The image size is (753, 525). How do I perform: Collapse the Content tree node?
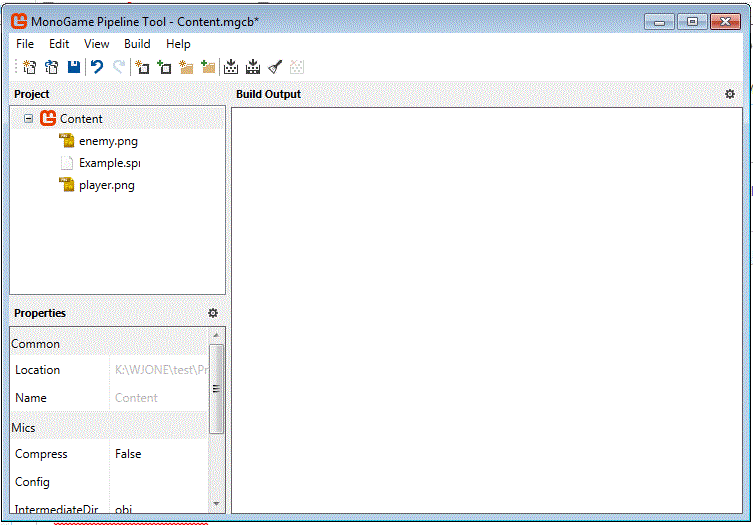pos(28,118)
